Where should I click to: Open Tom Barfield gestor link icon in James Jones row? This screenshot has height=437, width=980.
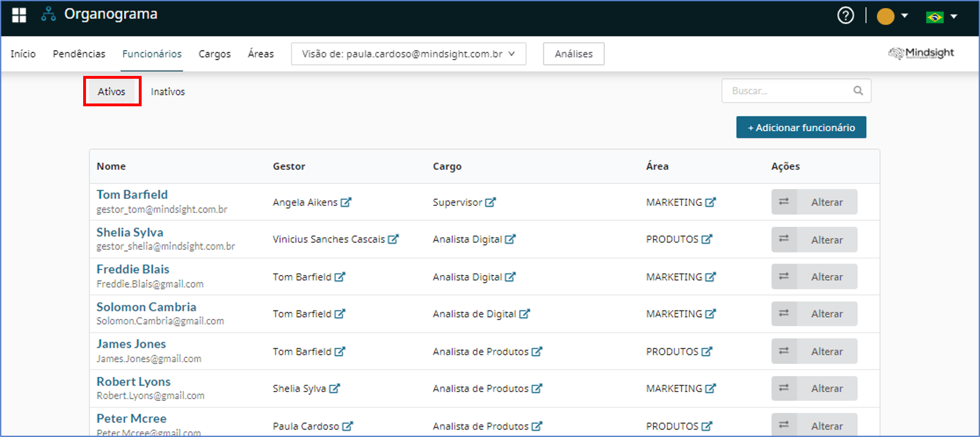tap(340, 352)
